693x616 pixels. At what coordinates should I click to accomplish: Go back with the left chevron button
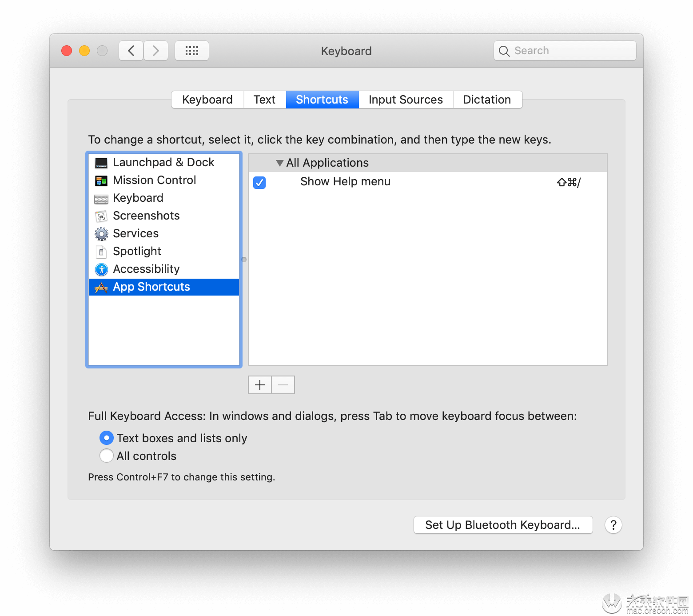[131, 51]
